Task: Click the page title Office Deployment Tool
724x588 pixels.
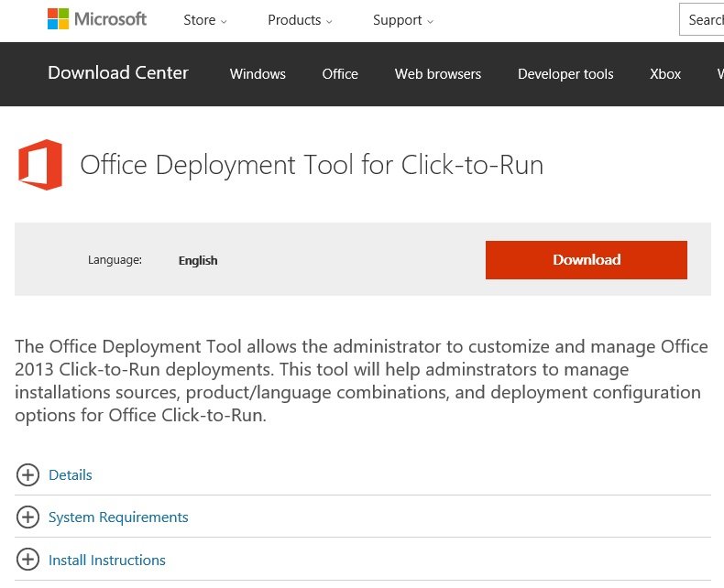Action: (312, 165)
